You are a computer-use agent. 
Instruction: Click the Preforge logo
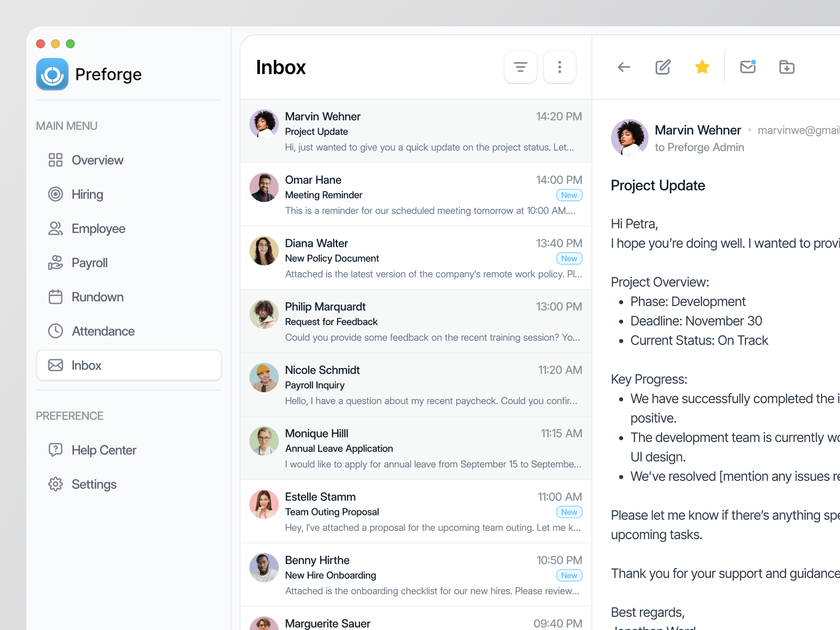52,74
